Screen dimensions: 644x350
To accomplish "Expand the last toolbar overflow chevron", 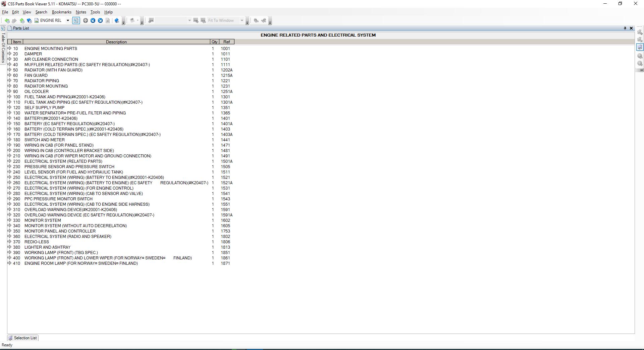I will [270, 21].
